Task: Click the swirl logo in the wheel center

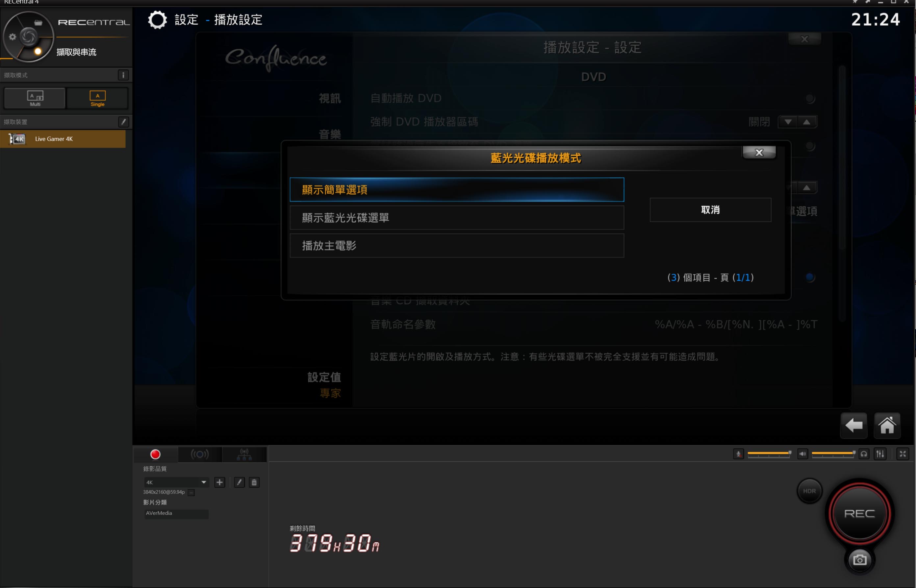Action: click(x=28, y=37)
